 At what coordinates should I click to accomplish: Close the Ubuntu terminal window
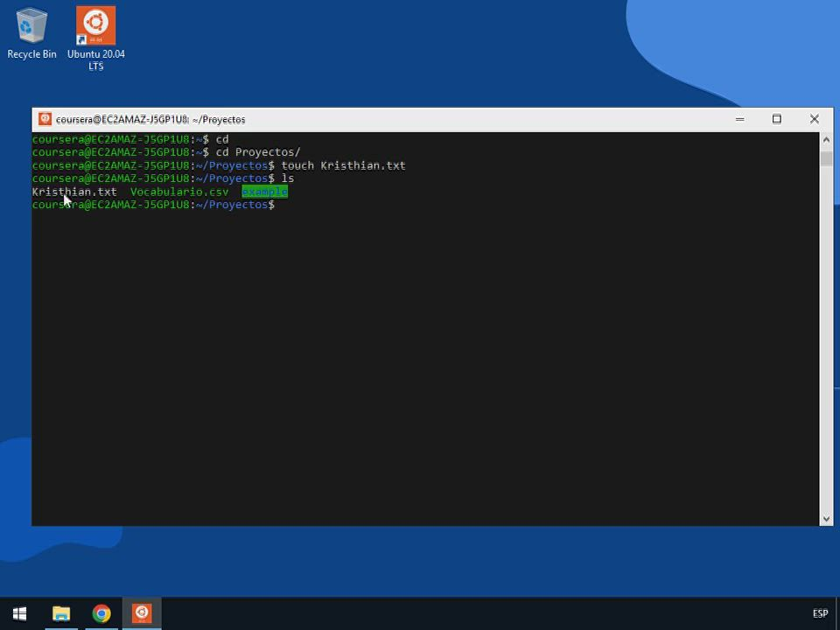815,119
